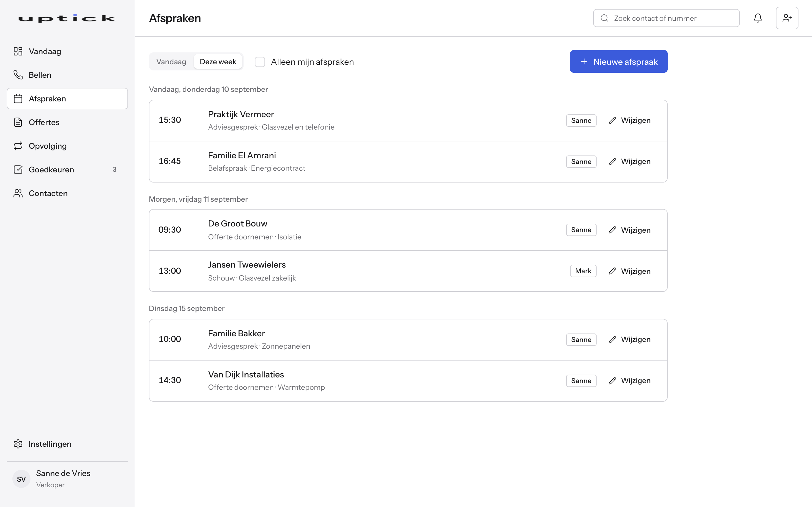
Task: Open the notifications bell
Action: pyautogui.click(x=758, y=18)
